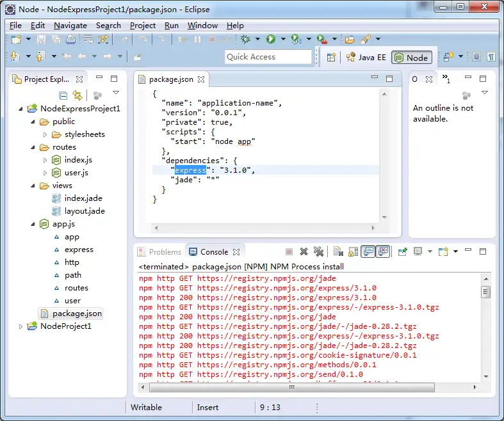
Task: Expand user.js tree node
Action: point(45,173)
